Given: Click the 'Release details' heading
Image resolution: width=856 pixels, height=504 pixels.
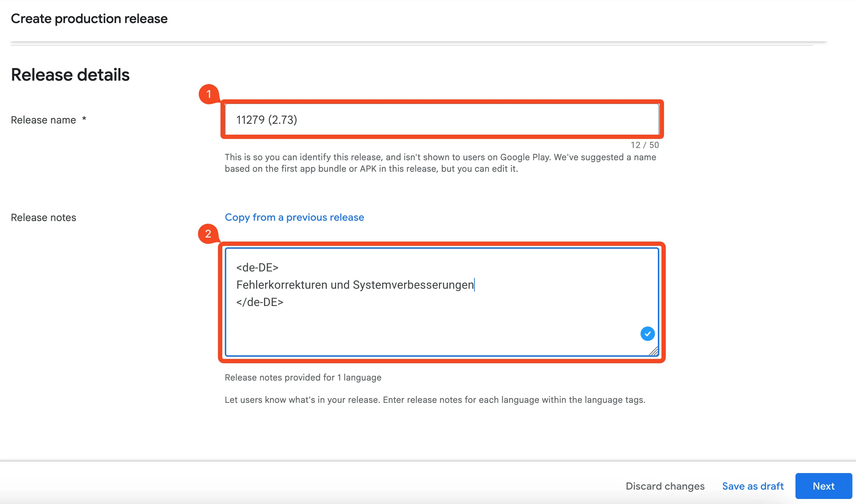Looking at the screenshot, I should 70,75.
